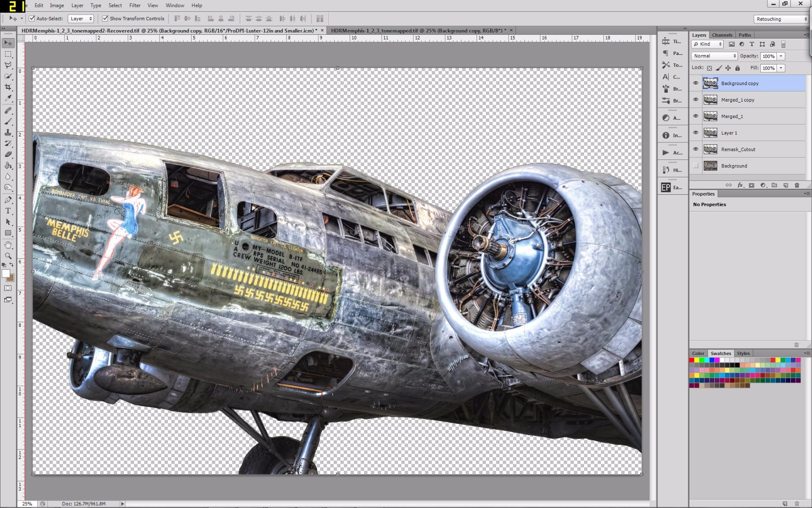Select the Horizontal Type tool
This screenshot has height=508, width=812.
coord(8,211)
